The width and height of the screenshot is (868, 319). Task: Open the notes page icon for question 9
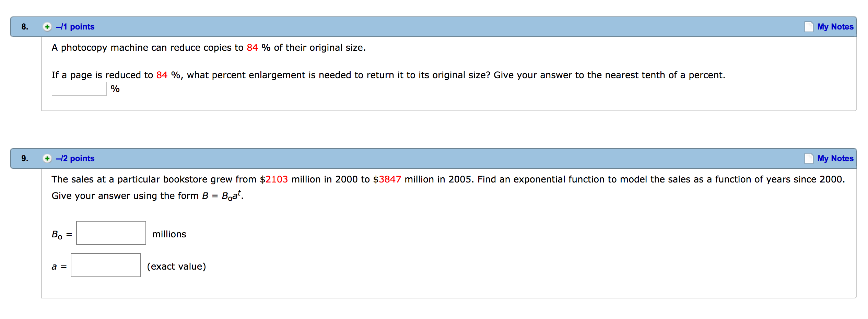(x=809, y=158)
